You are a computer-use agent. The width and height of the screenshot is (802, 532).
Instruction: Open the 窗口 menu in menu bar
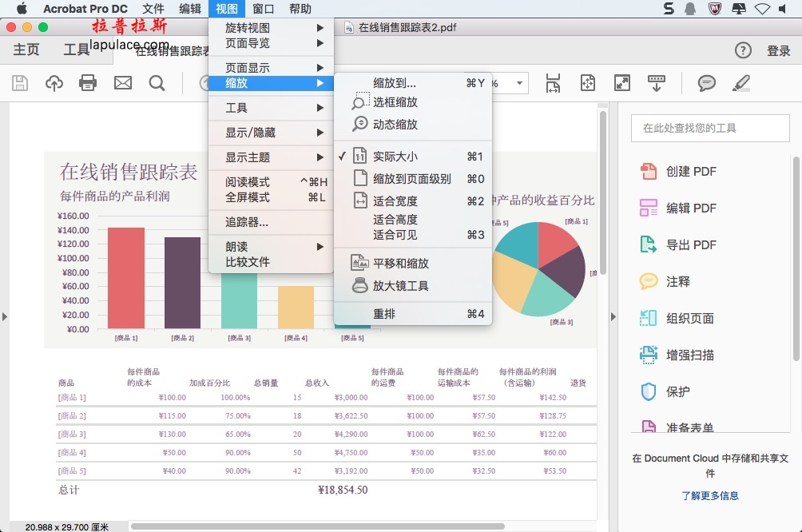[263, 9]
